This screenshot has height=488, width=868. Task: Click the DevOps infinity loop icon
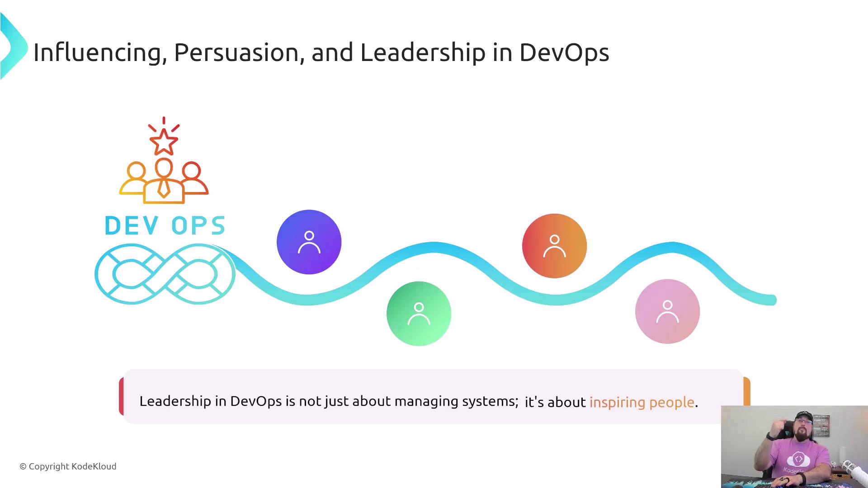[x=165, y=274]
